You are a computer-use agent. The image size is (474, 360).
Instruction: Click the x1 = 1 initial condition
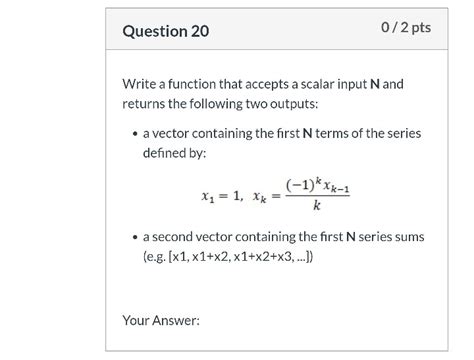(x=222, y=196)
